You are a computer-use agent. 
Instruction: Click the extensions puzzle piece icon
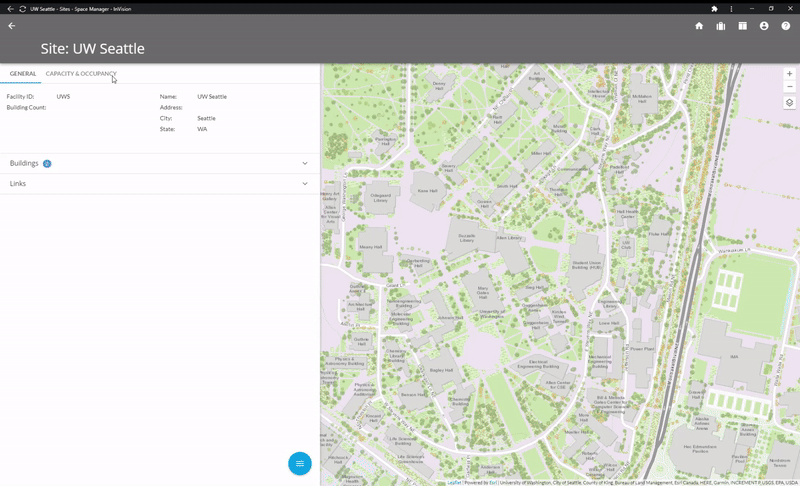tap(714, 9)
